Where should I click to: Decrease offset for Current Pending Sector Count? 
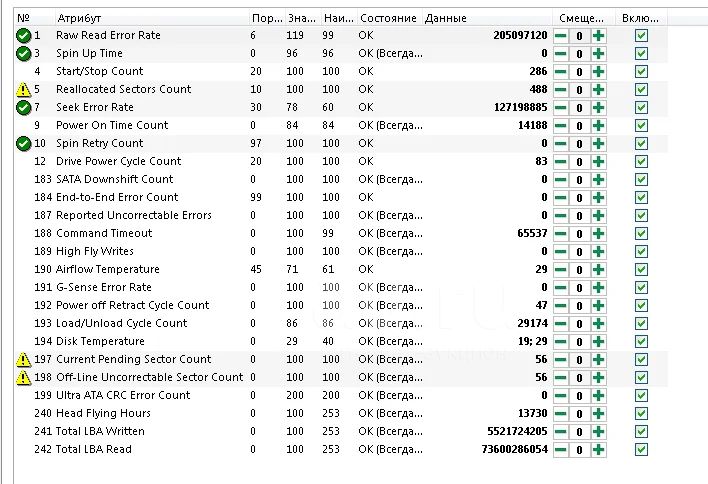pos(560,360)
